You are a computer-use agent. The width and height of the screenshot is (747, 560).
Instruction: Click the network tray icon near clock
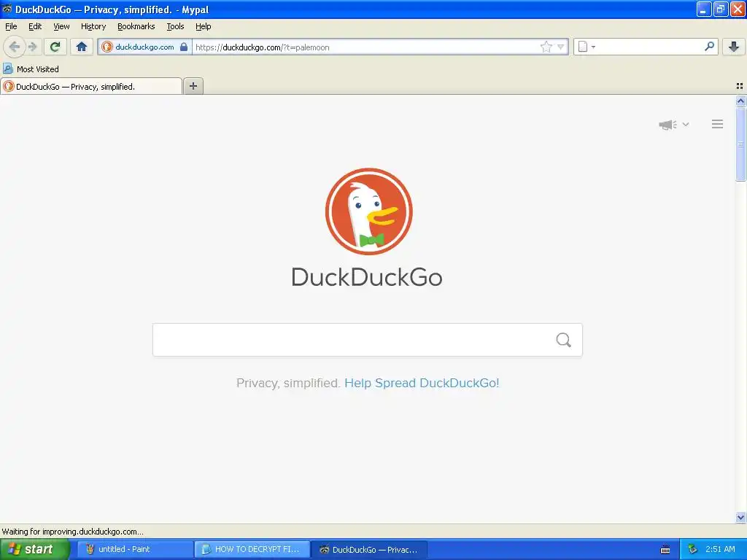693,549
